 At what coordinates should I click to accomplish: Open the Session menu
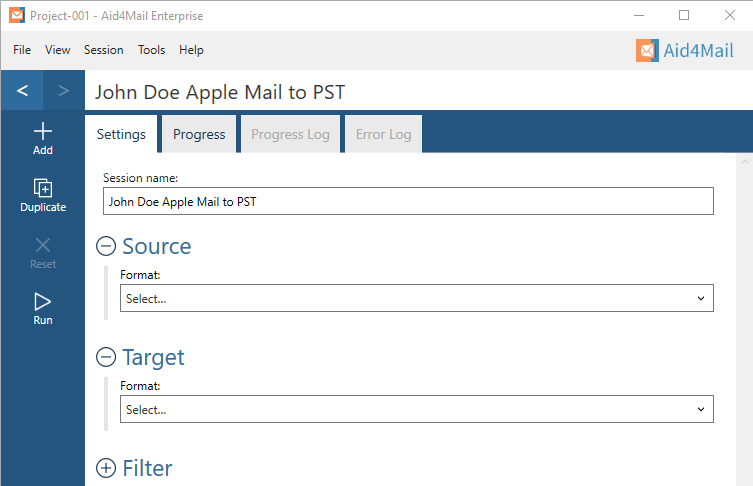104,50
